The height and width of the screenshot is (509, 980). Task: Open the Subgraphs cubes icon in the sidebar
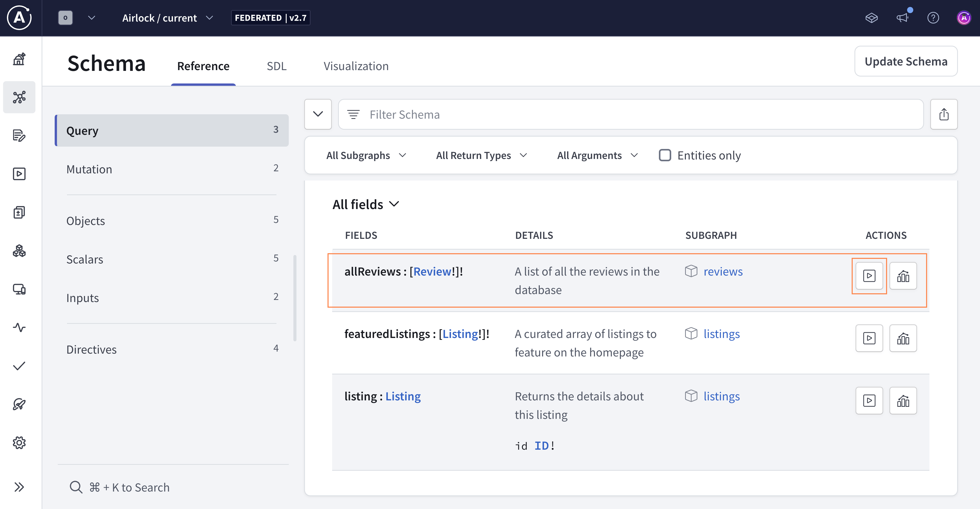tap(19, 251)
